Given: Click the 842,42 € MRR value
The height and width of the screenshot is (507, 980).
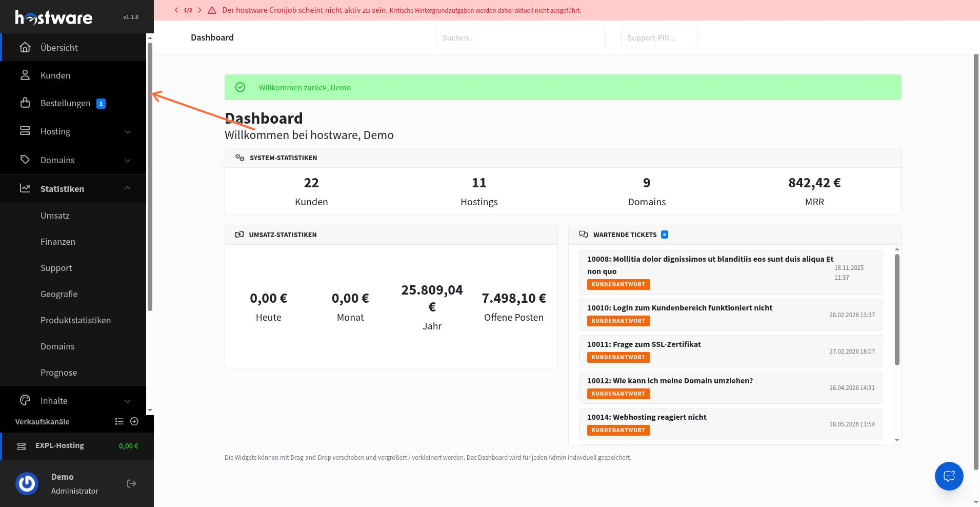Looking at the screenshot, I should (x=814, y=183).
